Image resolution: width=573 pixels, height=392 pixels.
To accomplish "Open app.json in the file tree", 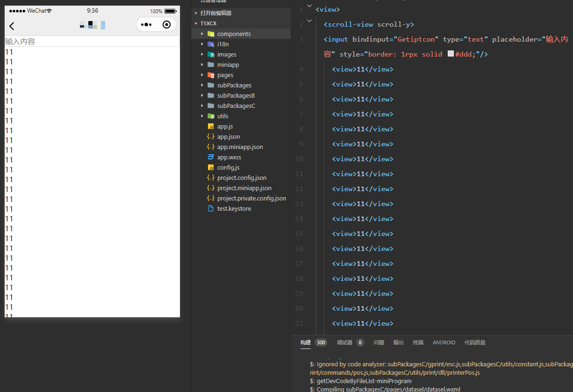I will [229, 136].
